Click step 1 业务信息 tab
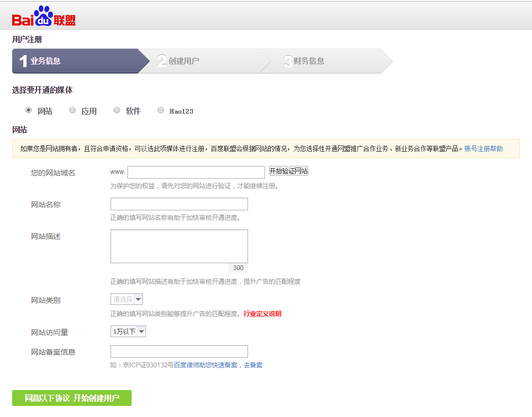The height and width of the screenshot is (417, 532). (74, 61)
